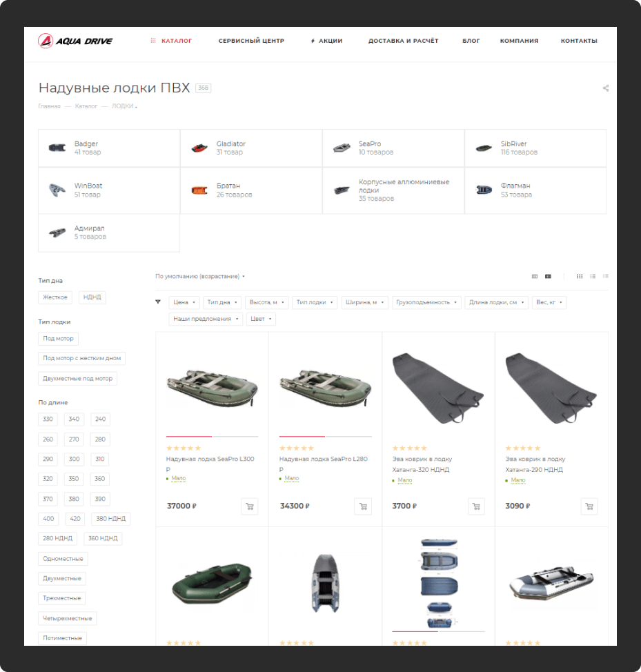
Task: Open the Цвет filter dropdown
Action: coord(261,319)
